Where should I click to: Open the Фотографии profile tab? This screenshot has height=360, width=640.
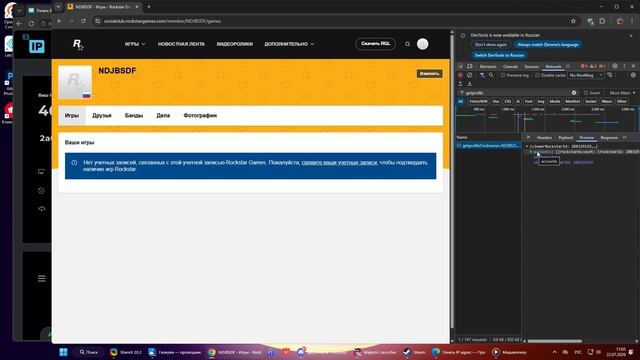pyautogui.click(x=200, y=116)
